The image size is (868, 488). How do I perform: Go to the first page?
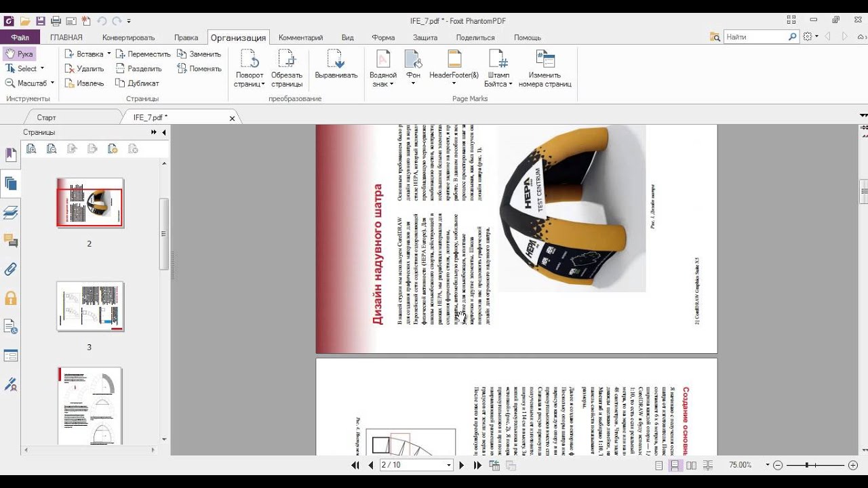[355, 465]
